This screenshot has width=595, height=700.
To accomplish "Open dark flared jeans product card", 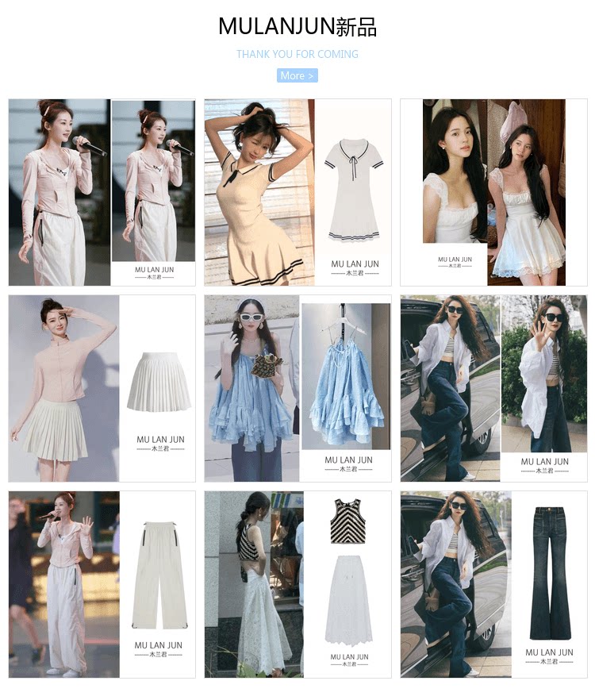I will [493, 584].
